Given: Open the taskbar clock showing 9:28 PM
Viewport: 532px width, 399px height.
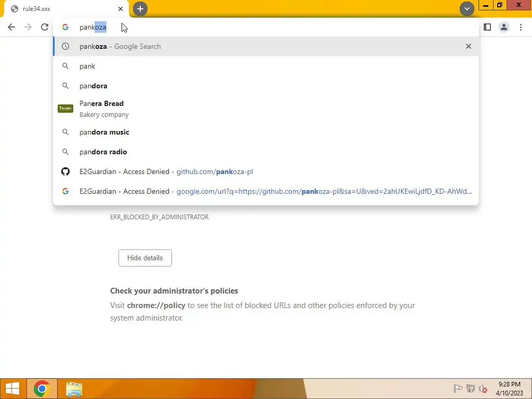Looking at the screenshot, I should pos(509,389).
